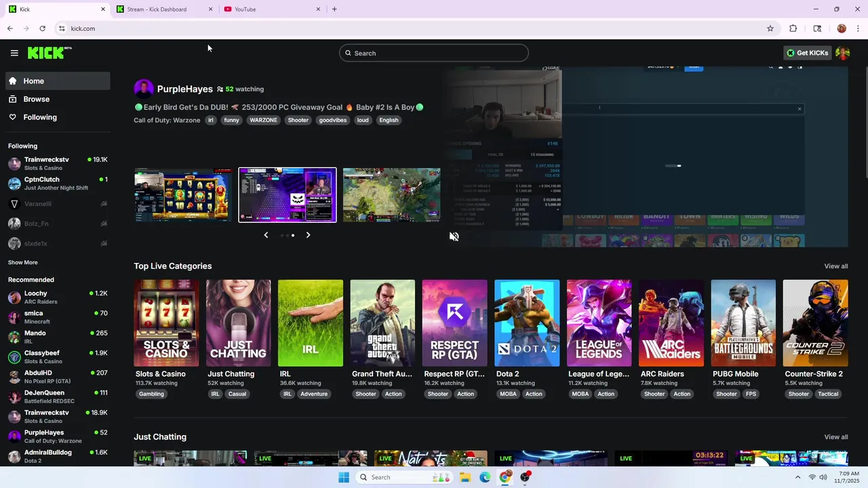Select the Casual tag under Just Chatting

[x=237, y=394]
